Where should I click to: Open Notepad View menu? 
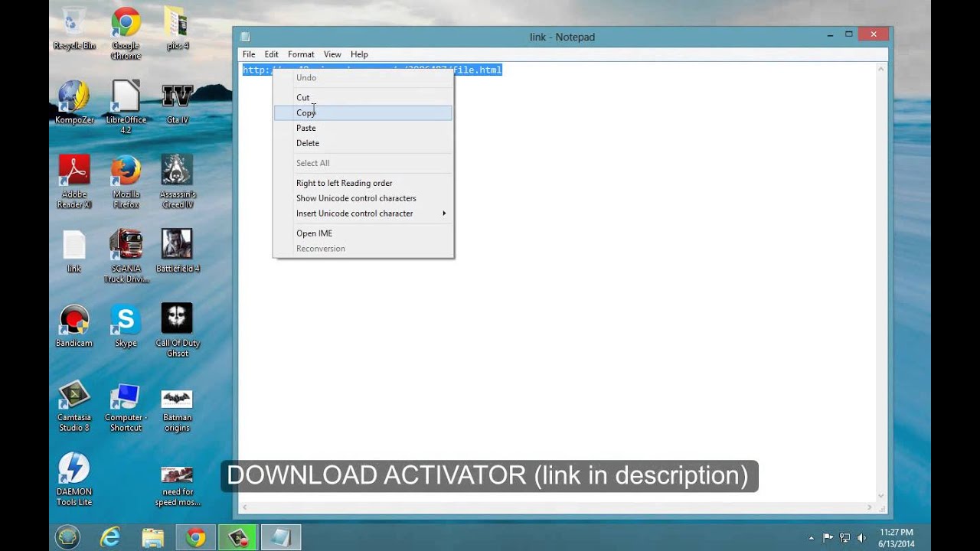tap(332, 54)
